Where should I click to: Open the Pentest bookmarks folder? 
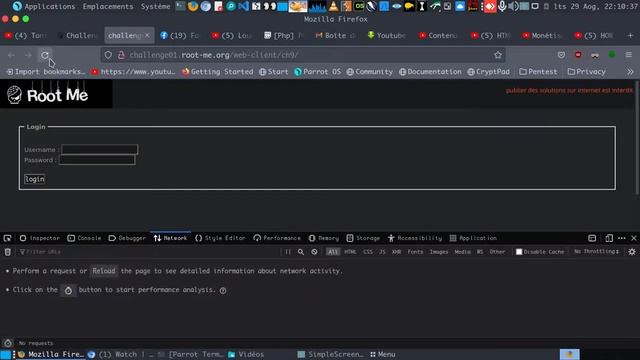tap(538, 72)
